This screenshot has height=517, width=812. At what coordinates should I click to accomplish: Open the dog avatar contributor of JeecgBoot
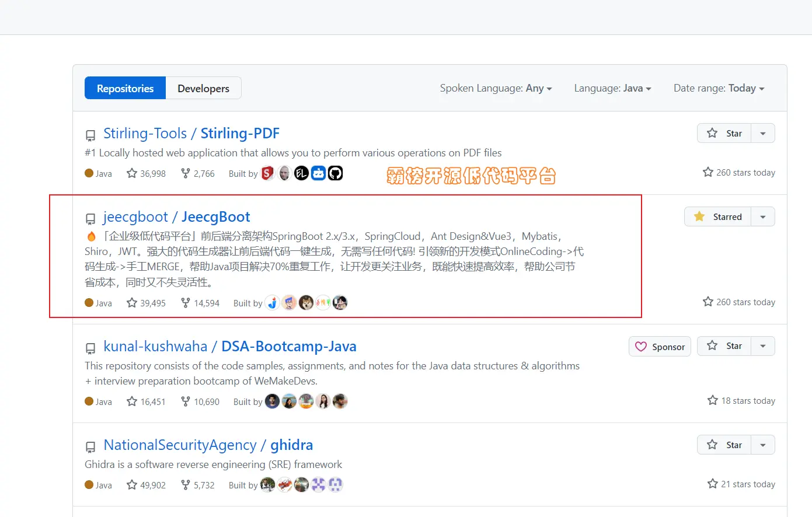tap(306, 303)
